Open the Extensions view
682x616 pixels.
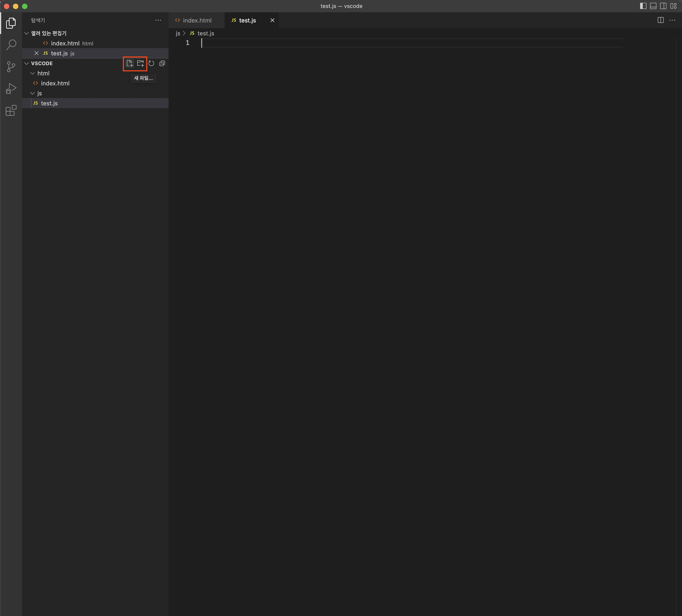pos(11,110)
